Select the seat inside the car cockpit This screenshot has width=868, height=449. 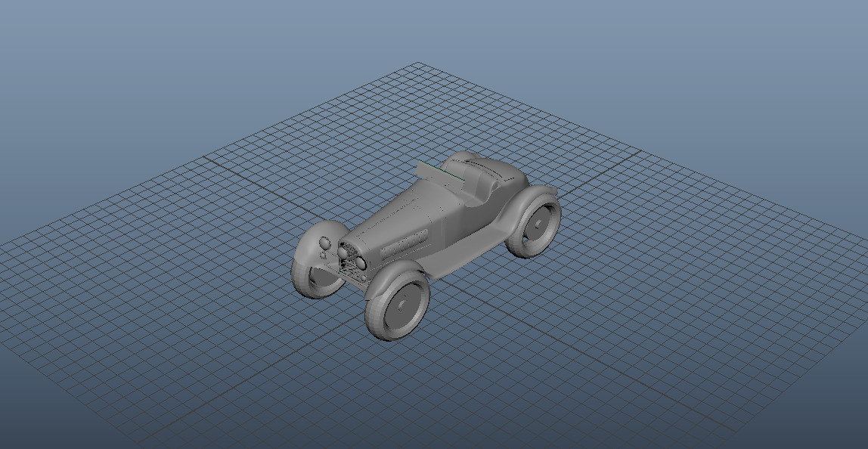pyautogui.click(x=476, y=181)
